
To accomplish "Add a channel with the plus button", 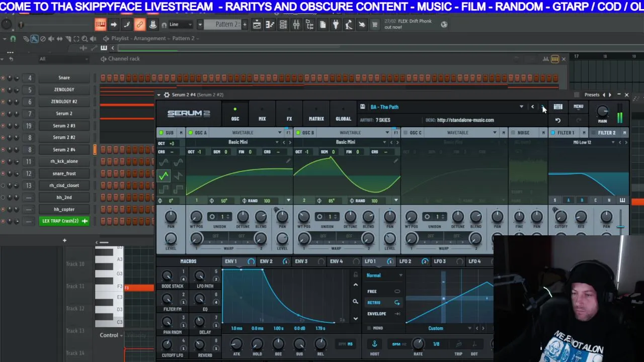I will [64, 240].
